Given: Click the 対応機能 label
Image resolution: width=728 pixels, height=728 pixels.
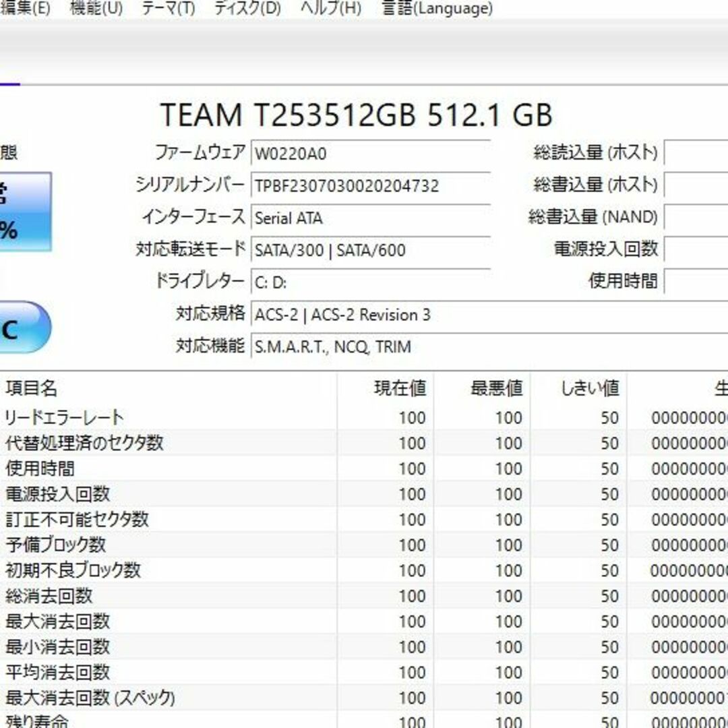Looking at the screenshot, I should pos(210,346).
